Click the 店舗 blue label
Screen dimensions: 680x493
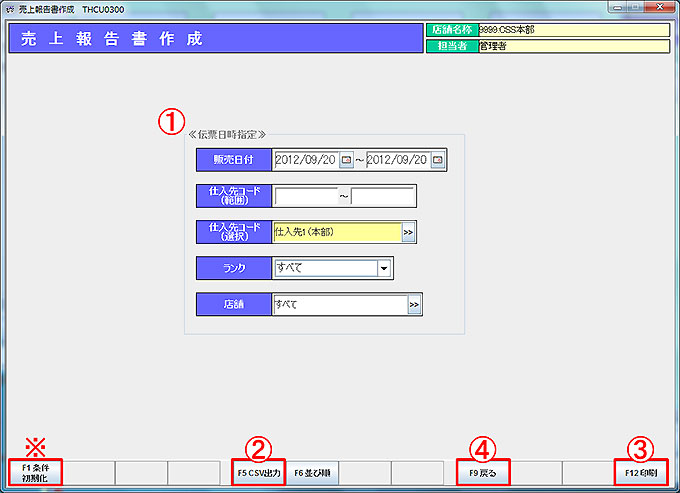point(234,304)
